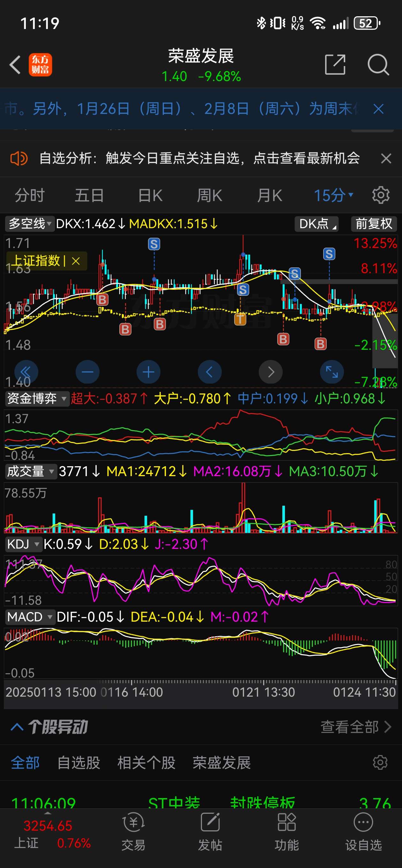Zoom in chart with plus button
This screenshot has width=402, height=868.
pyautogui.click(x=148, y=372)
